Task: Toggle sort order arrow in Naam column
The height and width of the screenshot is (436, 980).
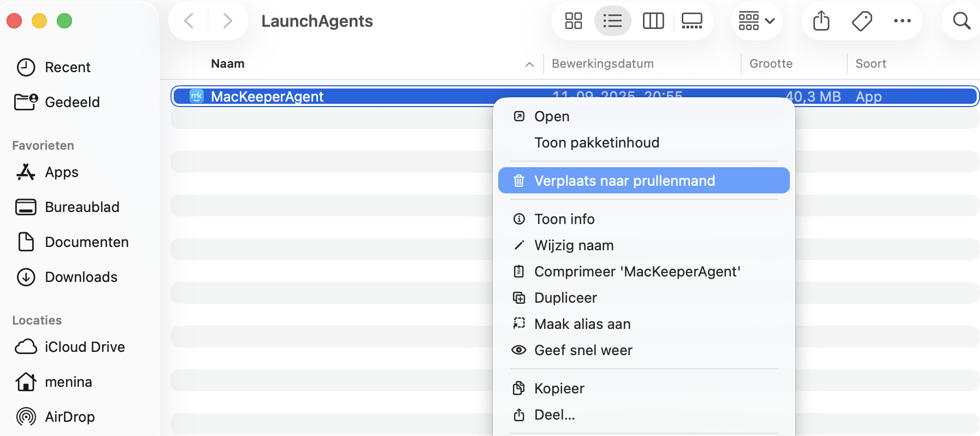Action: (x=529, y=64)
